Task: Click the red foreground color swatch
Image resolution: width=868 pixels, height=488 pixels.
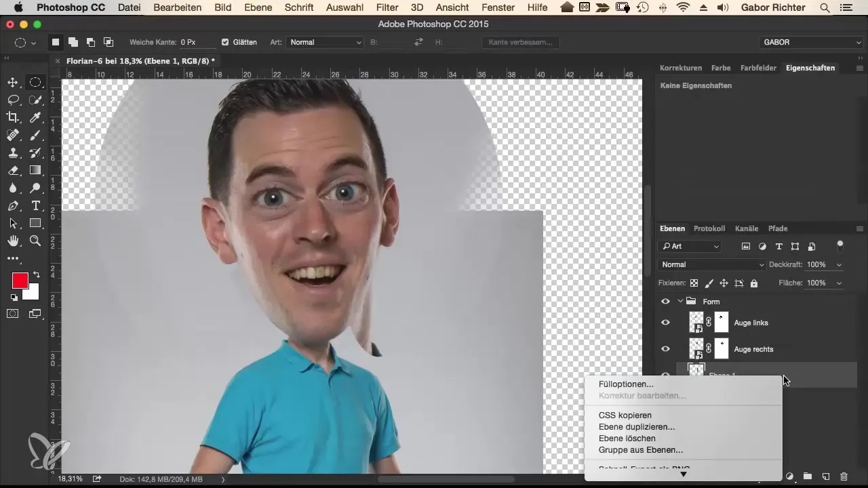Action: (x=19, y=279)
